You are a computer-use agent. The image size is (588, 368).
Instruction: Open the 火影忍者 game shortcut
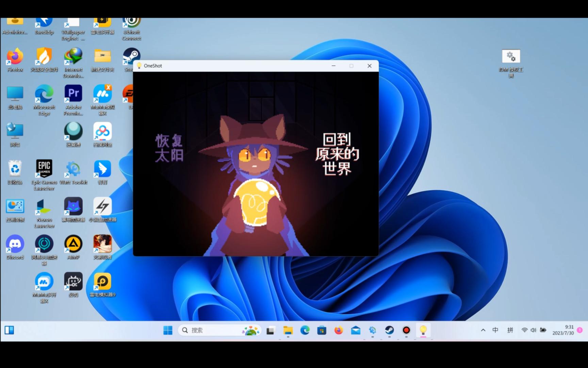pos(102,248)
